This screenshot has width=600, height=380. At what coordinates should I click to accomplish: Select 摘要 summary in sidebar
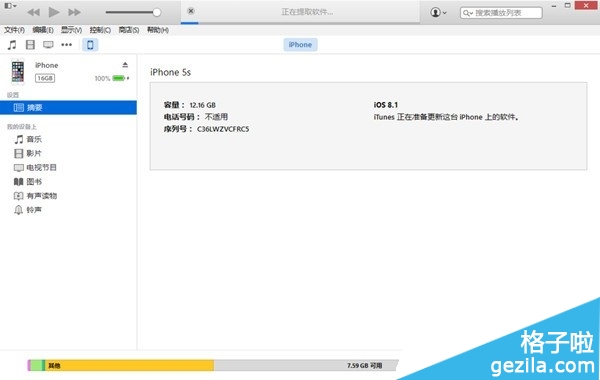coord(68,108)
